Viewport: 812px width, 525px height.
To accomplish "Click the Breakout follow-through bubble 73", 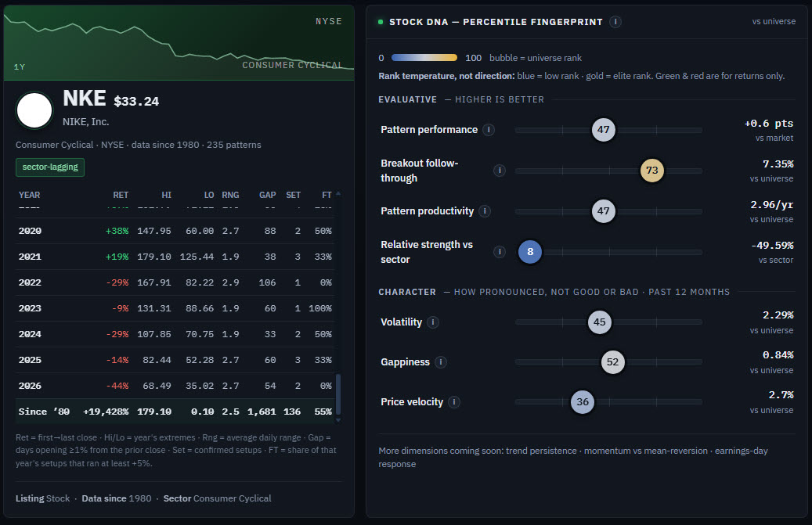I will pyautogui.click(x=652, y=170).
